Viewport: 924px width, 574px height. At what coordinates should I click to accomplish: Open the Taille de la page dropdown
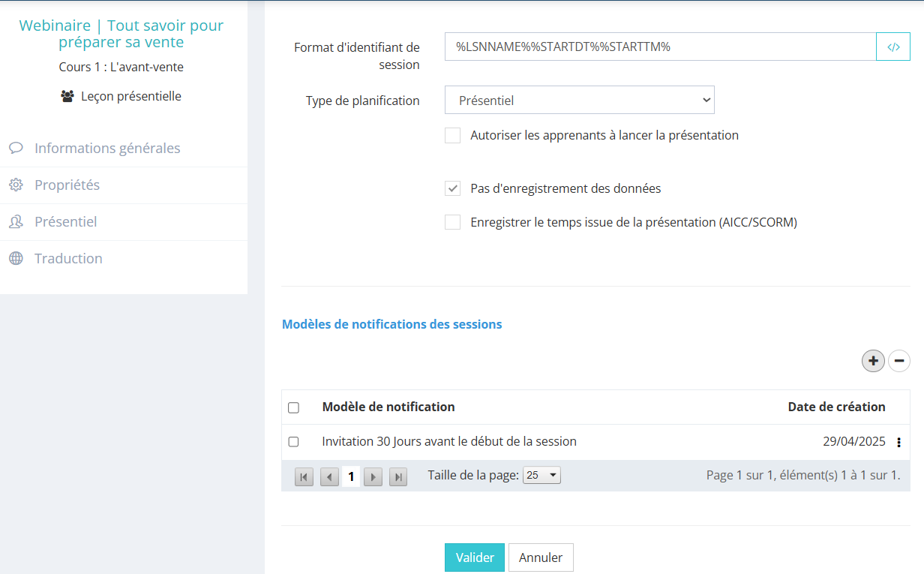(541, 475)
